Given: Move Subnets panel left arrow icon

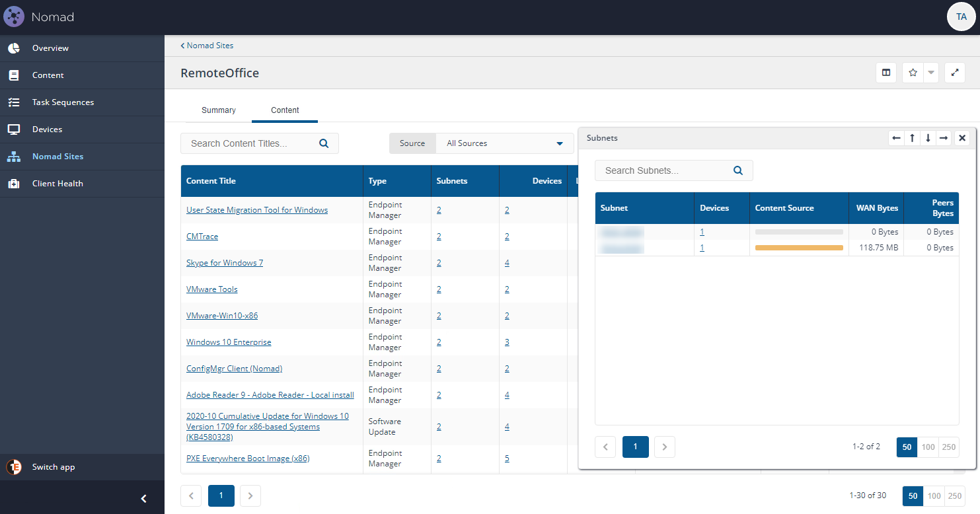Looking at the screenshot, I should 896,138.
